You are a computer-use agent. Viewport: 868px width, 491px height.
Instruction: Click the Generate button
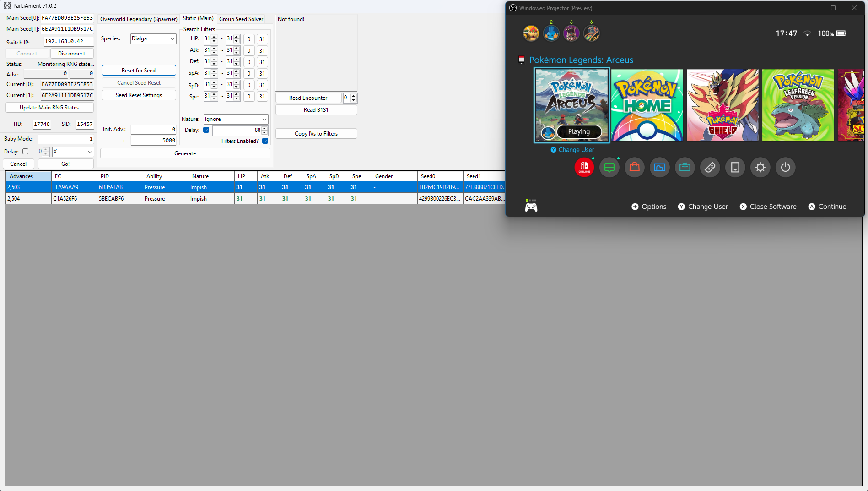tap(185, 153)
